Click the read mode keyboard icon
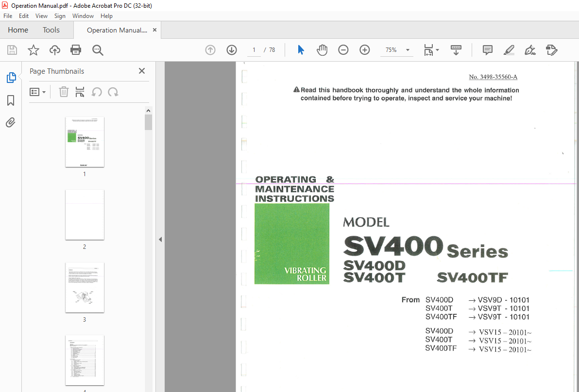The width and height of the screenshot is (579, 392). [456, 50]
